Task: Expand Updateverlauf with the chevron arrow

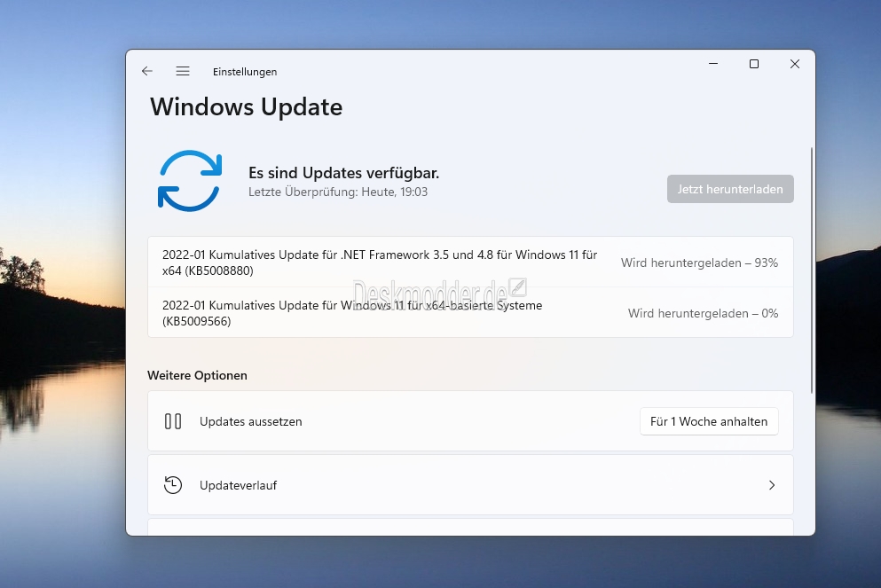Action: coord(772,485)
